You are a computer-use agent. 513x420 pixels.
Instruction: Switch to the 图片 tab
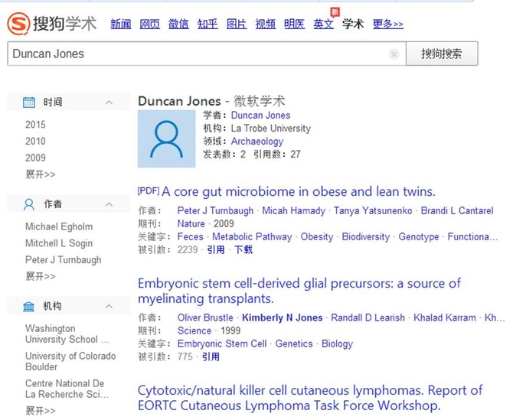(237, 24)
